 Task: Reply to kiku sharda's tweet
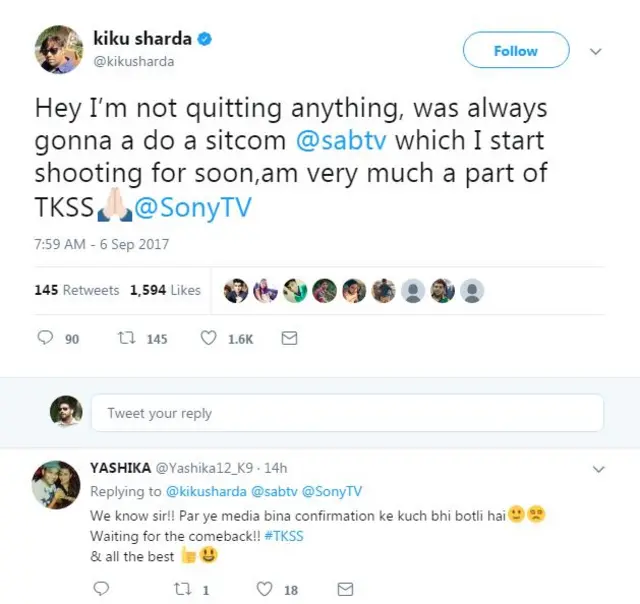[46, 339]
